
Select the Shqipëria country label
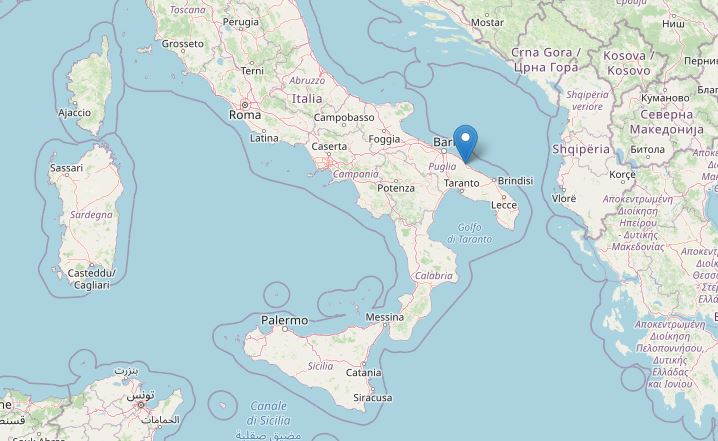581,149
